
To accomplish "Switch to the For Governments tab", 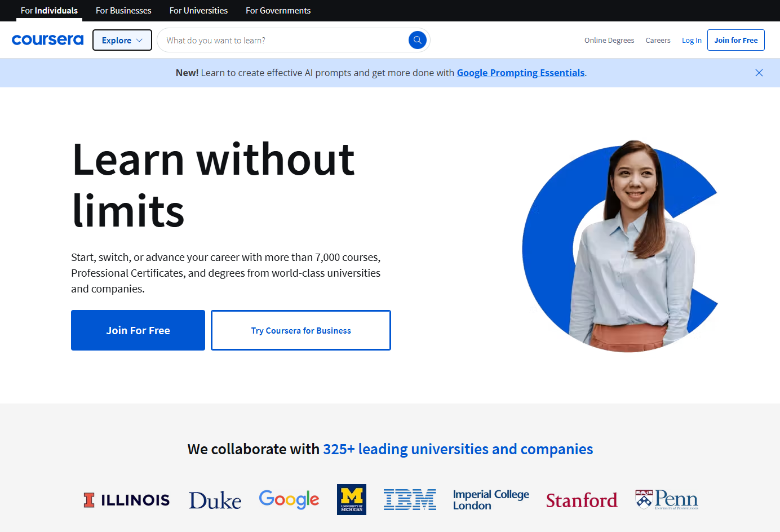I will point(278,11).
